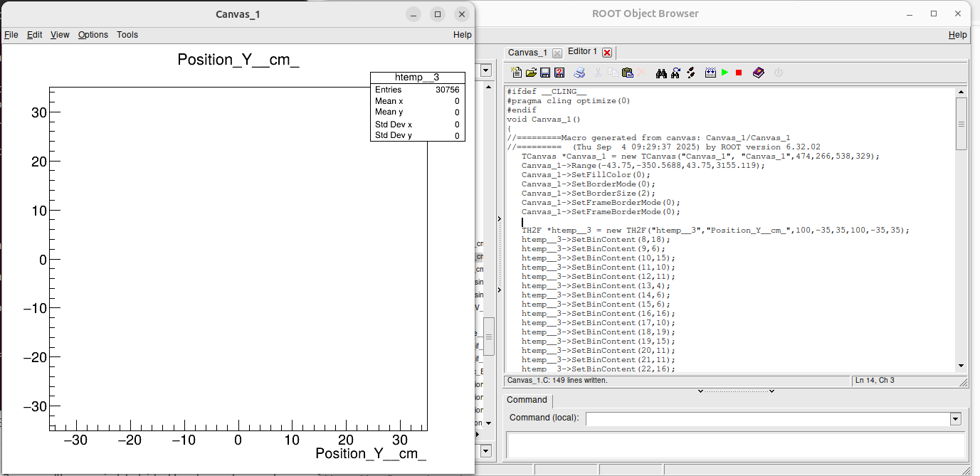Click the splitter arrow left of the editor

[x=499, y=219]
